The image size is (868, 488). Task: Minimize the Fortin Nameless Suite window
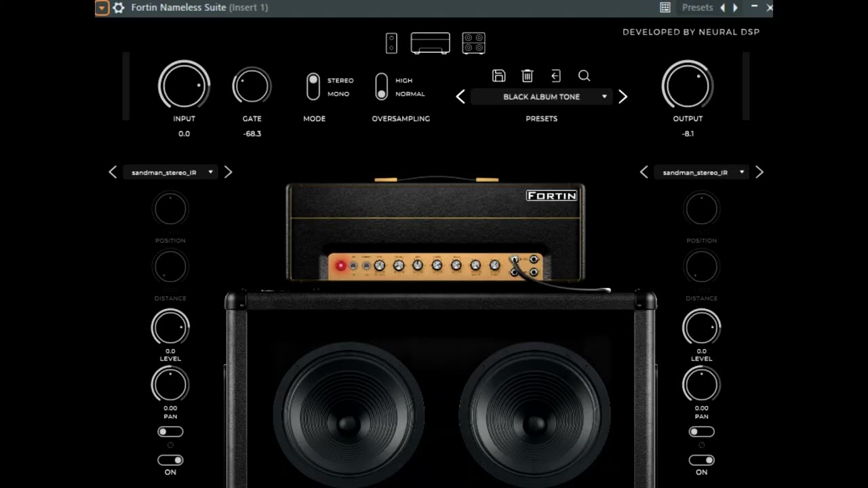(754, 7)
